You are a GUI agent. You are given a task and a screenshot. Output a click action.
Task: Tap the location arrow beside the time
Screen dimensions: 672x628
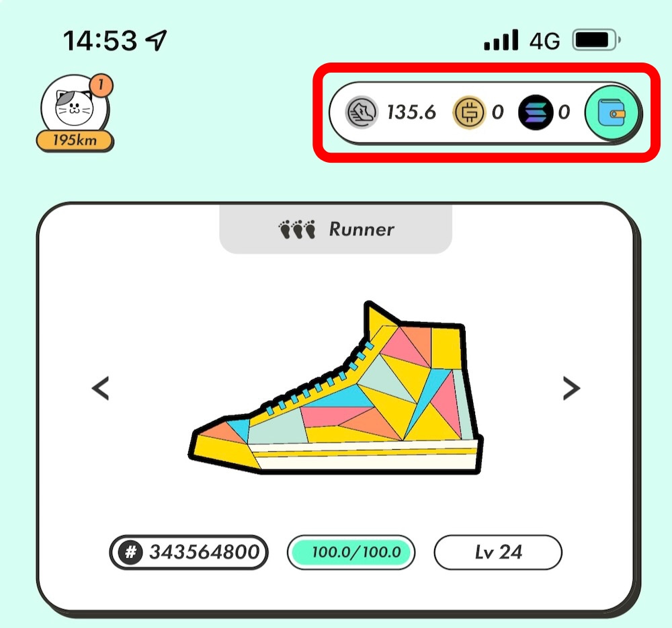tap(156, 40)
